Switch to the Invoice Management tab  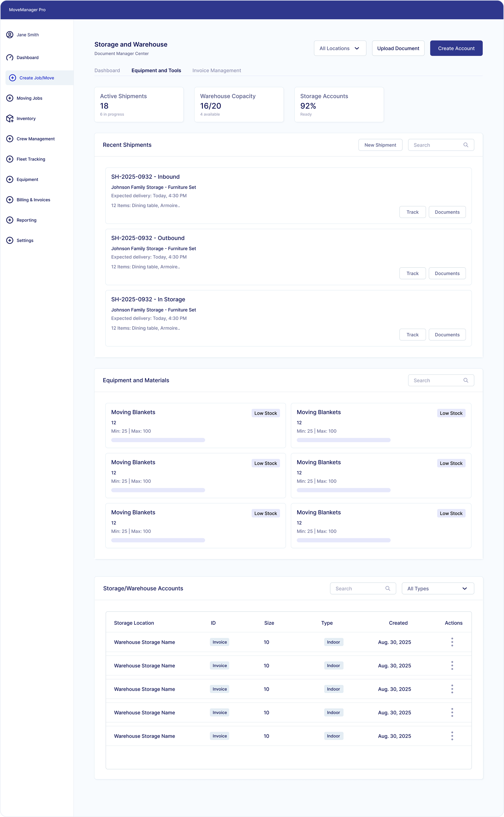pos(216,71)
